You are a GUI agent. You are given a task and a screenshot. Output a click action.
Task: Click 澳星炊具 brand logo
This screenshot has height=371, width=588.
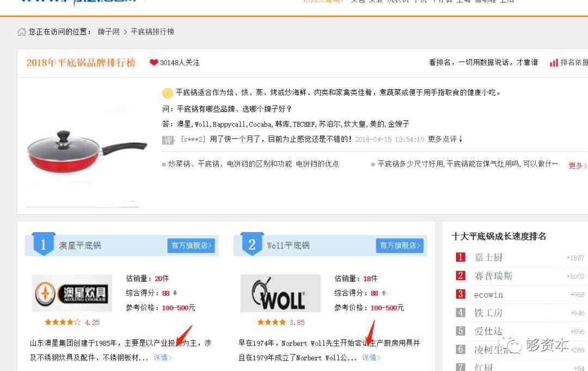(72, 293)
